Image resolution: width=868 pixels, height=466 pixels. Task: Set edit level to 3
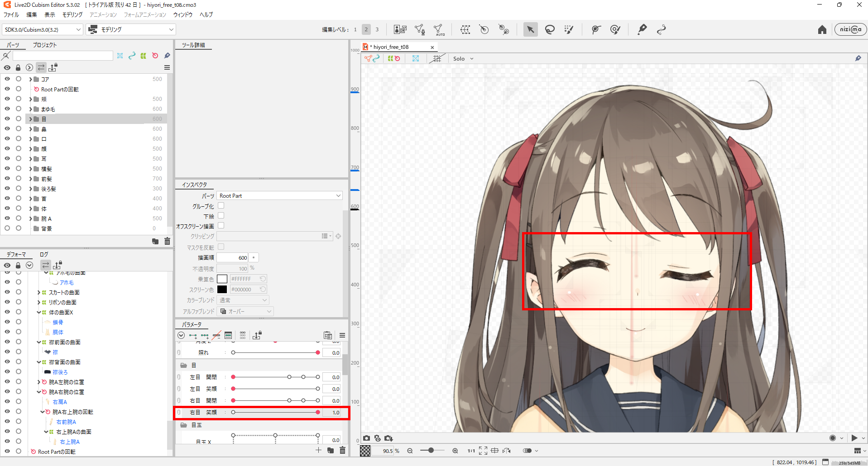(377, 29)
